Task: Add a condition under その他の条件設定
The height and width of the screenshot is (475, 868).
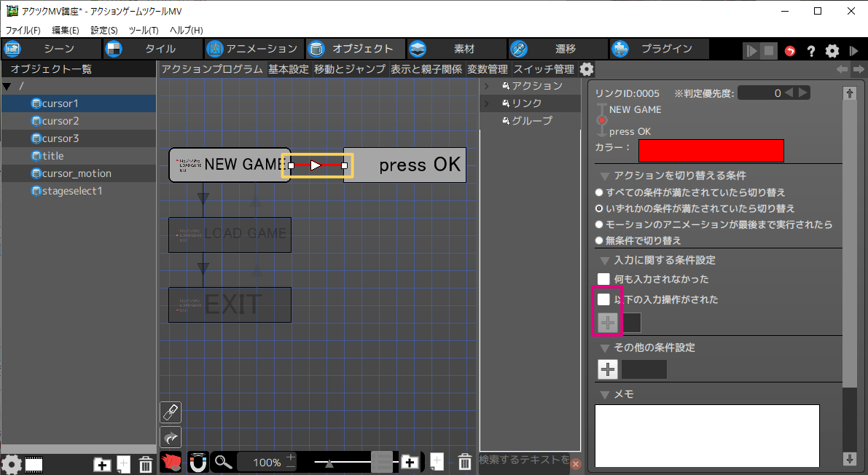Action: click(x=607, y=369)
